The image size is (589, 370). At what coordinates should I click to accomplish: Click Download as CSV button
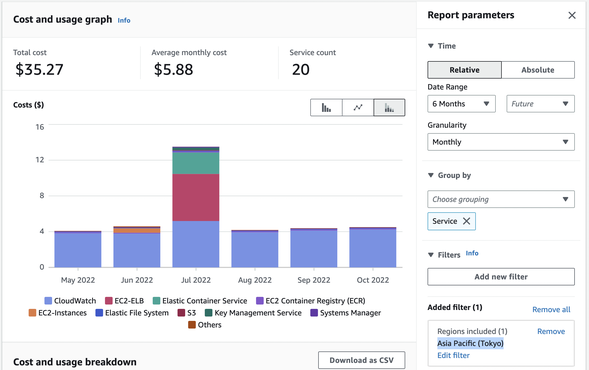pyautogui.click(x=361, y=360)
